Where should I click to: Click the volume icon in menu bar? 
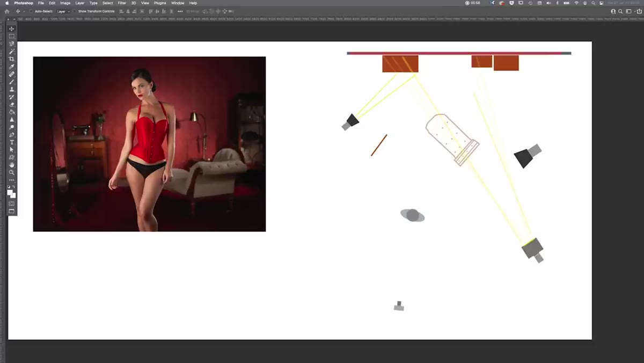coord(548,3)
